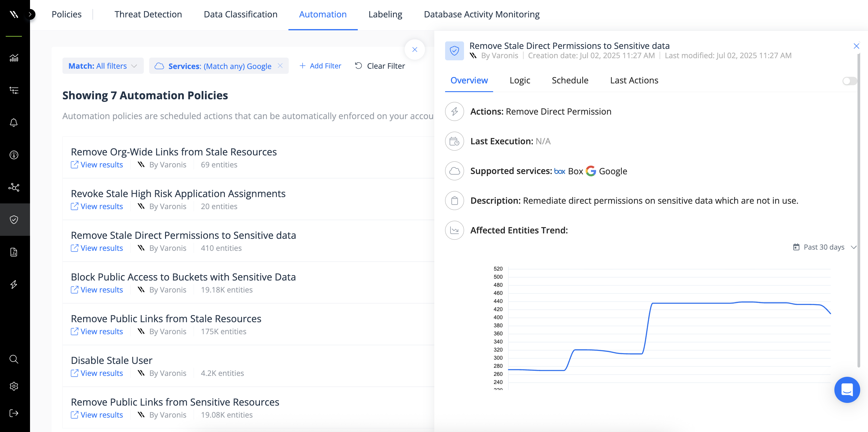The height and width of the screenshot is (432, 868).
Task: Open Settings gear in sidebar
Action: 14,386
